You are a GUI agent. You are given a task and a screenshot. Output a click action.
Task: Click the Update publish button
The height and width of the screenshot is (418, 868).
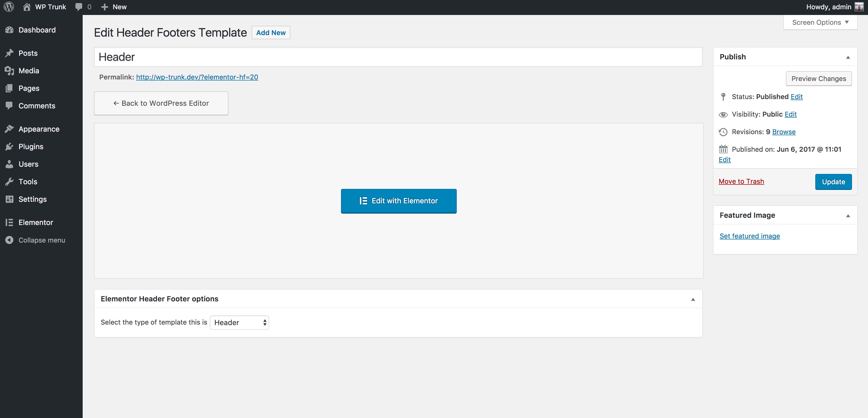(x=833, y=182)
